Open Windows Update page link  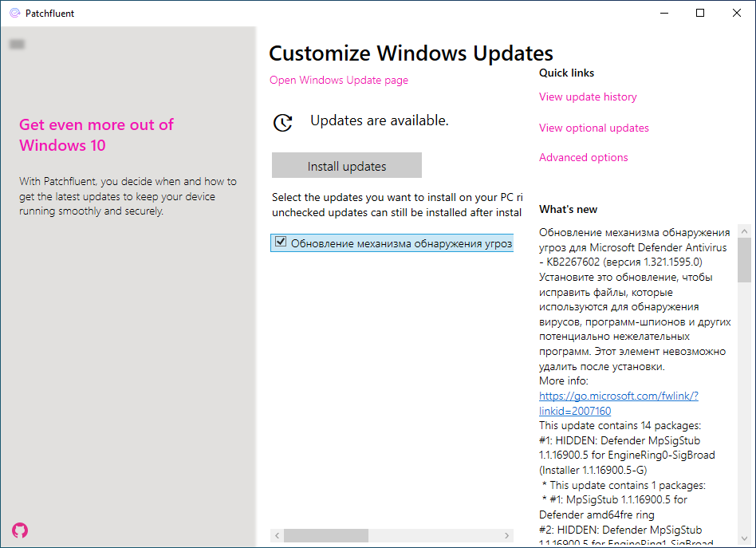coord(339,80)
